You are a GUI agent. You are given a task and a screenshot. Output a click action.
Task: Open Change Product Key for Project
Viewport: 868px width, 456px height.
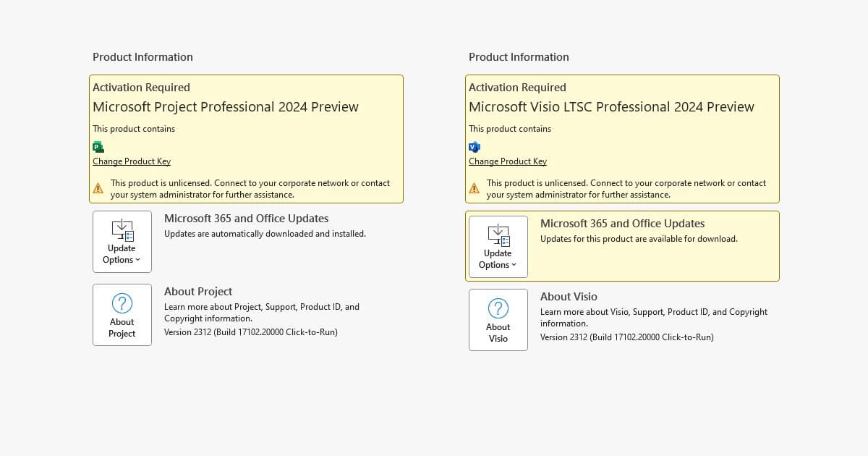pyautogui.click(x=131, y=161)
